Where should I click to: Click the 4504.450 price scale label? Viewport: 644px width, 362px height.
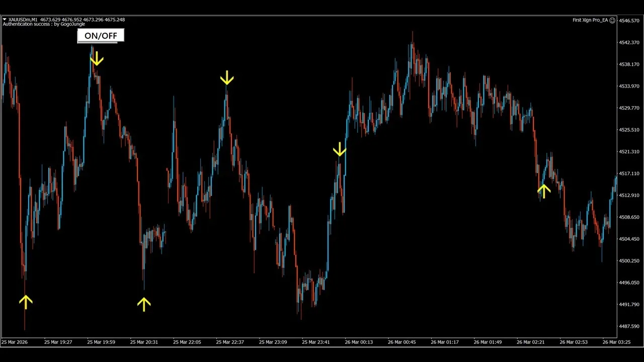(x=630, y=239)
